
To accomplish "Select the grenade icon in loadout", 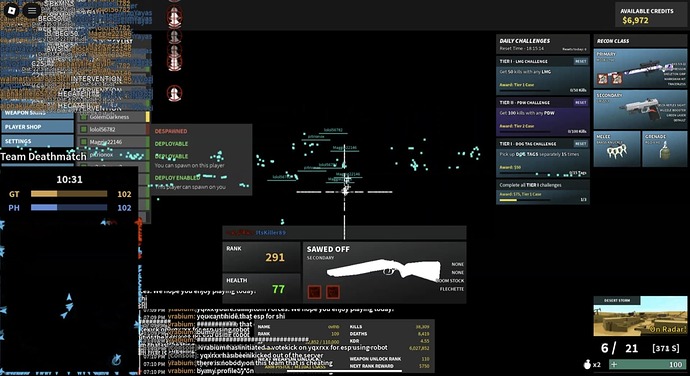I will pyautogui.click(x=663, y=151).
